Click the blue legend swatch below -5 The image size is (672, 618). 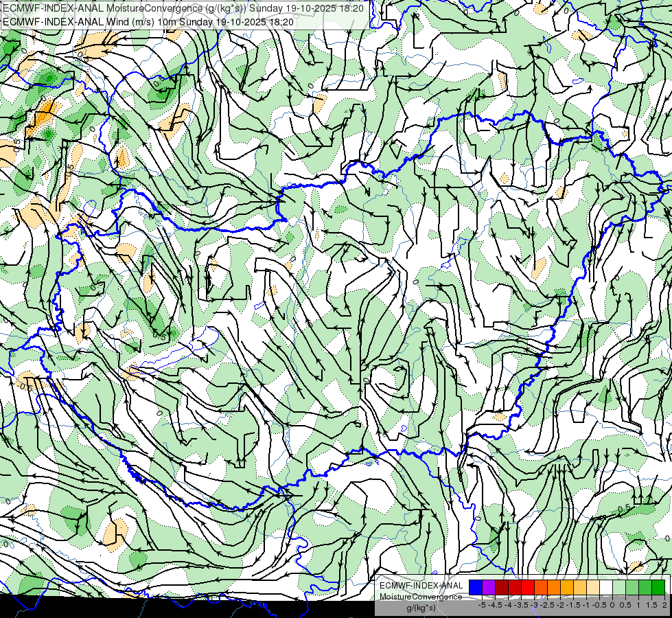tap(476, 587)
